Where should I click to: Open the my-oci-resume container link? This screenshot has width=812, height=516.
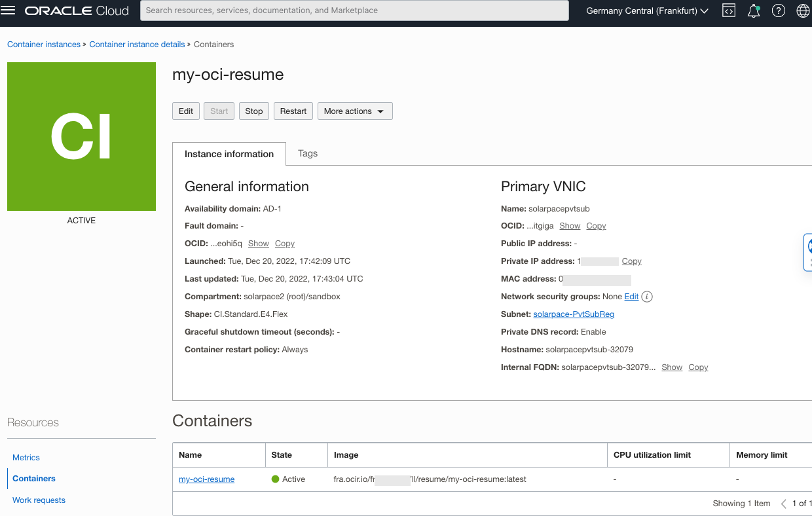coord(206,479)
